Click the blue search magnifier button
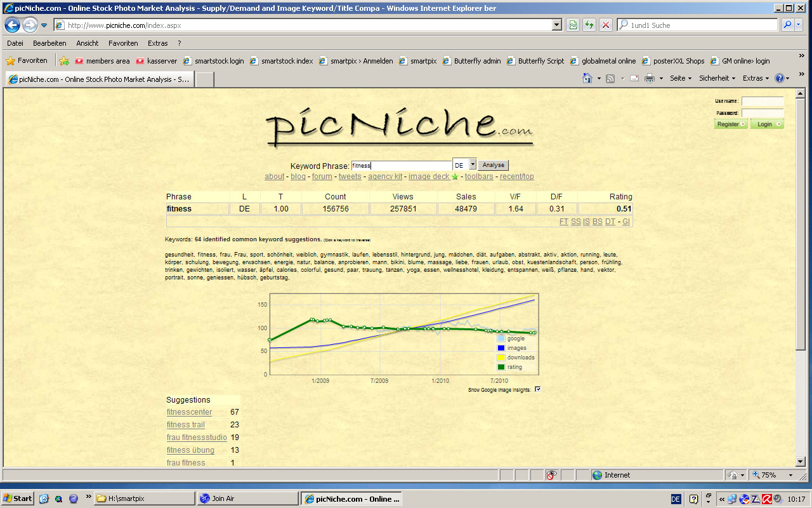This screenshot has width=812, height=508. pyautogui.click(x=787, y=25)
